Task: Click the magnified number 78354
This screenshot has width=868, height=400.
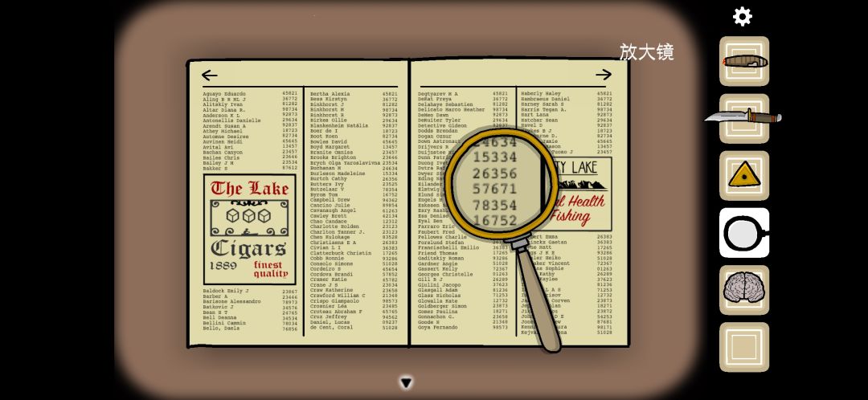Action: [x=494, y=205]
